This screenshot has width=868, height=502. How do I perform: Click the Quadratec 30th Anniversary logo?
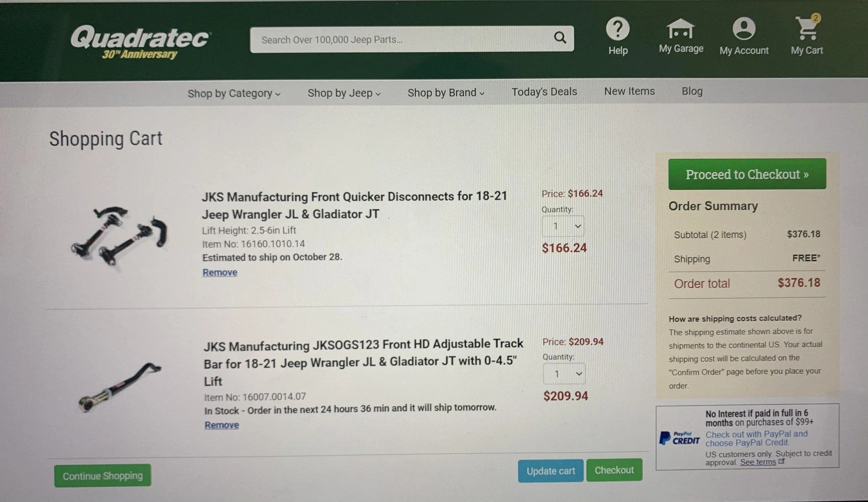140,42
